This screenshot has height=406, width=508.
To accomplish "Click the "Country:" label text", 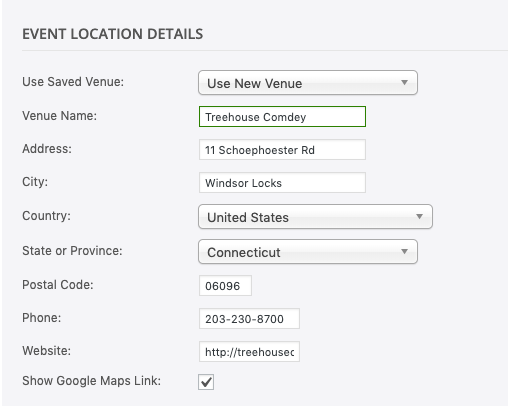I will (46, 216).
